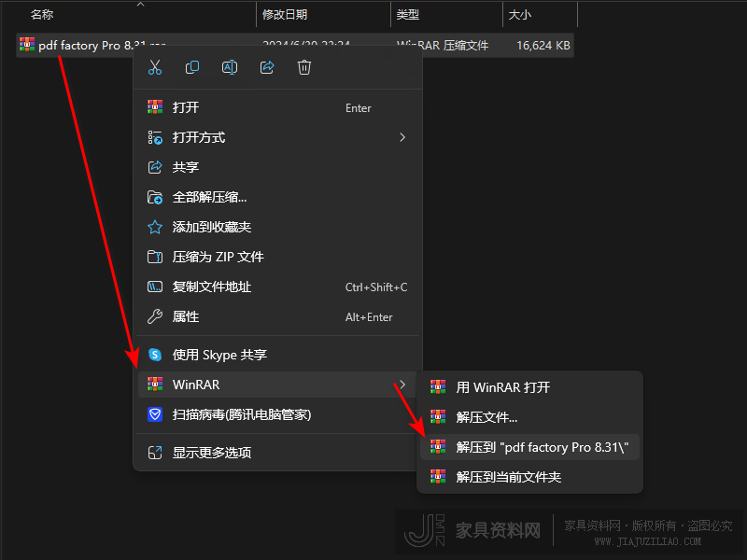This screenshot has height=560, width=747.
Task: Sort by the 名称 column header
Action: point(42,15)
